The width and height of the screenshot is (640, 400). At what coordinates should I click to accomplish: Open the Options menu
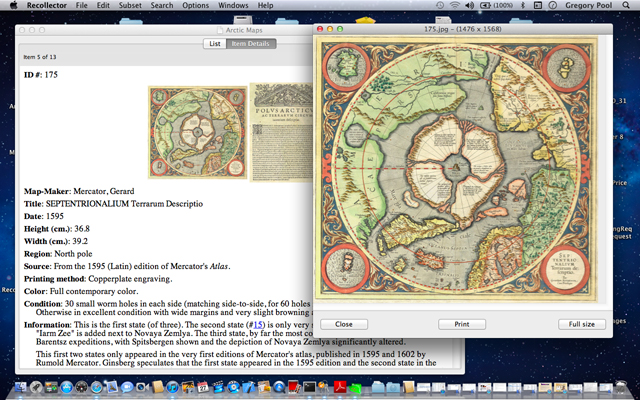(196, 6)
